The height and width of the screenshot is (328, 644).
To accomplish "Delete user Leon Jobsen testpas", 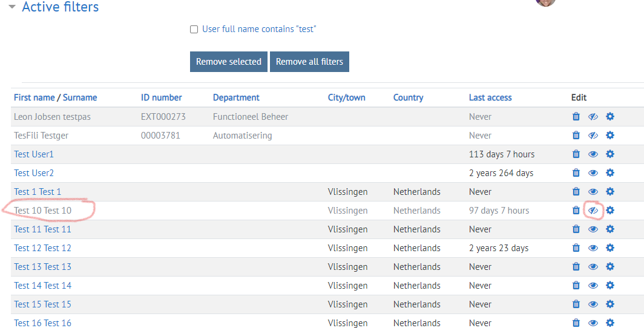I will pos(576,117).
